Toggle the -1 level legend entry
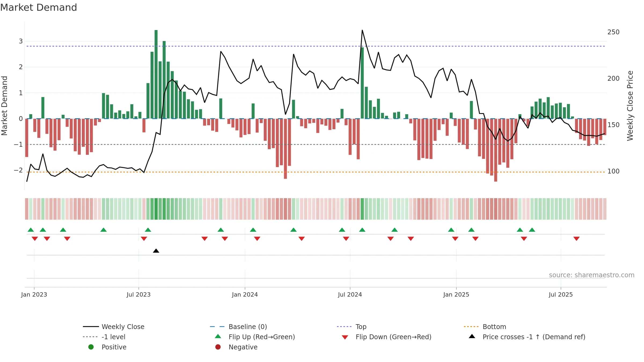644x362 pixels. [x=104, y=337]
